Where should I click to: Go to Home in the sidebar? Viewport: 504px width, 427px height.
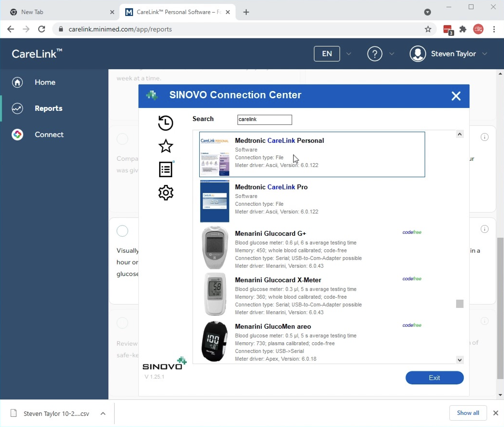(x=45, y=82)
